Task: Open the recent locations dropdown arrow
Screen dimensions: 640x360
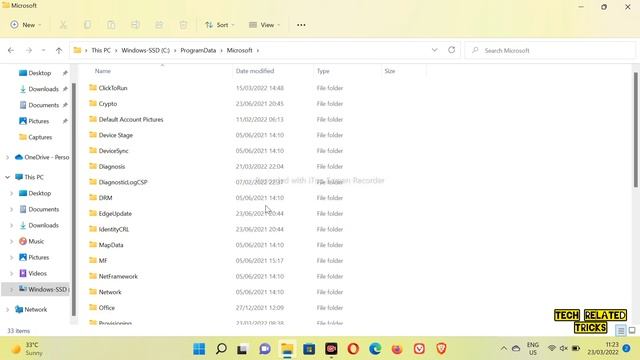Action: coord(43,50)
